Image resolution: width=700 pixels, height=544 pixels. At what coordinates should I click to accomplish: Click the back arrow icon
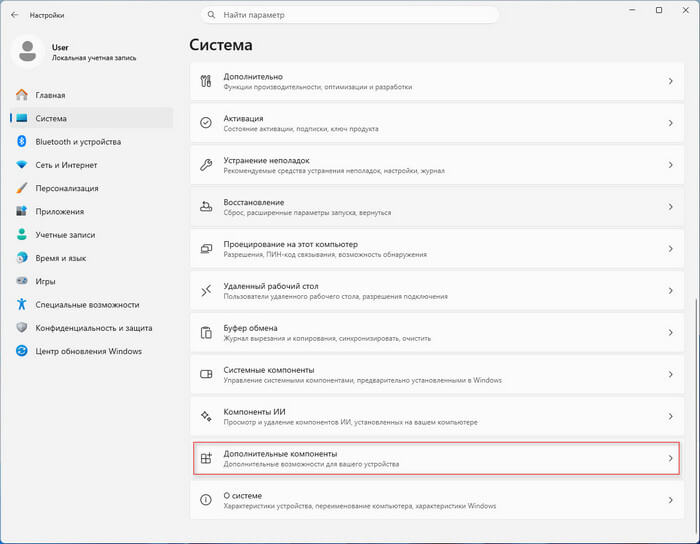(15, 15)
